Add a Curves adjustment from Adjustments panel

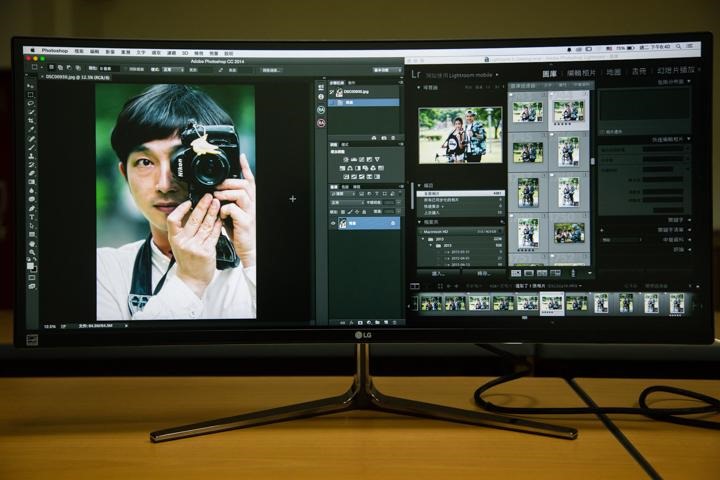tap(361, 160)
